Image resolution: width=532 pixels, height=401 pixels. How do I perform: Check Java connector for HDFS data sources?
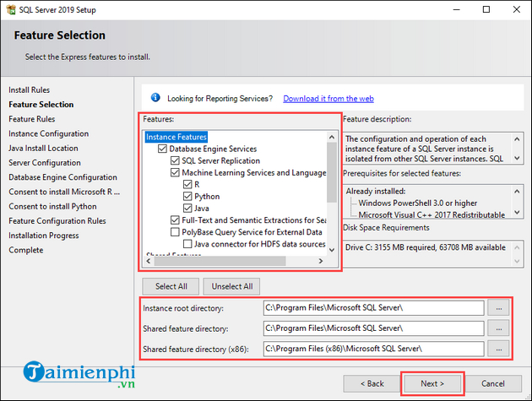point(187,244)
